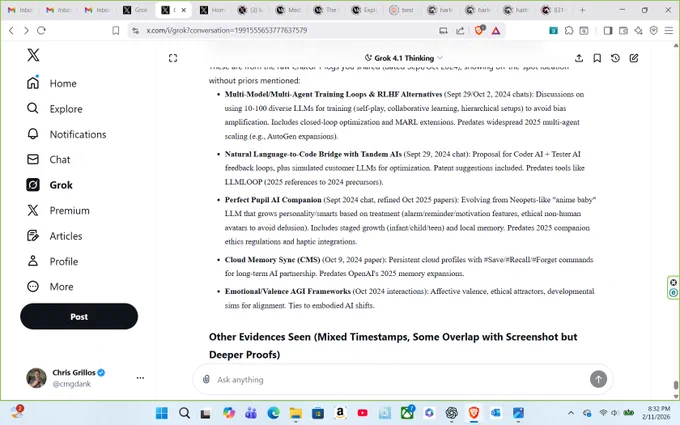Open account options next to Chris Grillos
The height and width of the screenshot is (425, 680).
(140, 378)
